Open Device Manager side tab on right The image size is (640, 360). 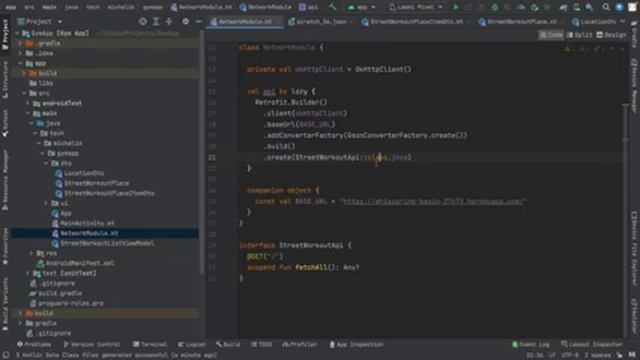(x=634, y=85)
